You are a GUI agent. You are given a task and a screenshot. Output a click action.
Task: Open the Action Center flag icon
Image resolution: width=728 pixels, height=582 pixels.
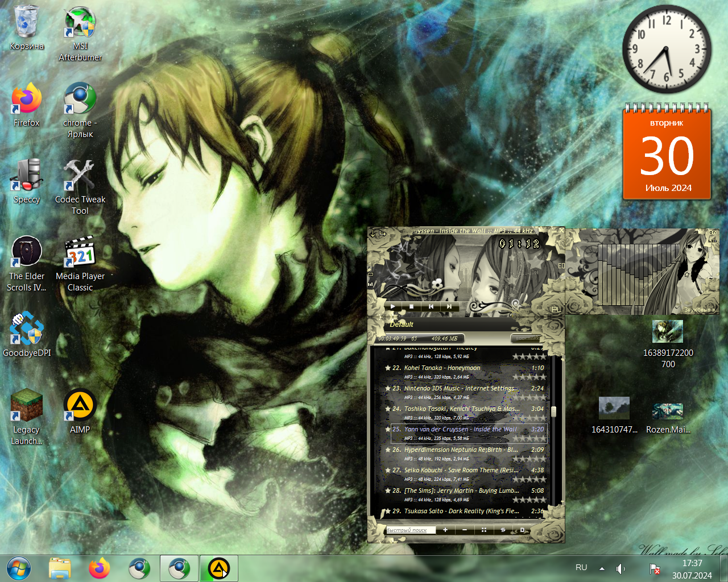(x=655, y=568)
